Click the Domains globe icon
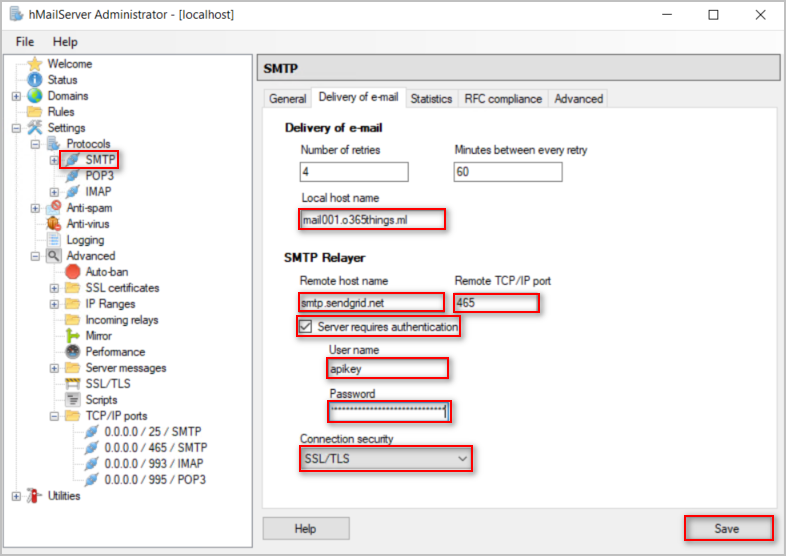Screen dimensions: 786x556 (35, 96)
